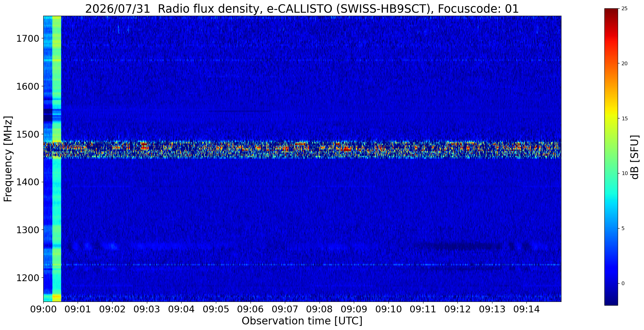Click the colorbar 20 tick label
The height and width of the screenshot is (330, 644).
pyautogui.click(x=625, y=63)
